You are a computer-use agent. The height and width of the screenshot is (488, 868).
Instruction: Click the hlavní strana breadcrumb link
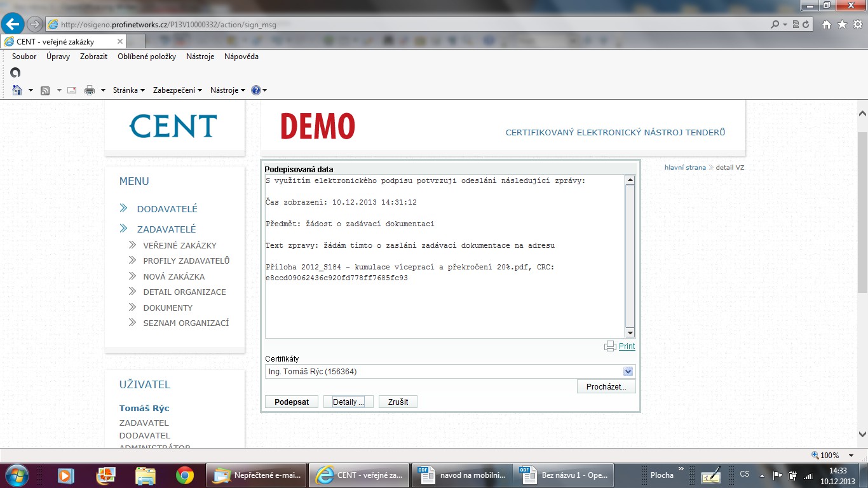(x=685, y=167)
